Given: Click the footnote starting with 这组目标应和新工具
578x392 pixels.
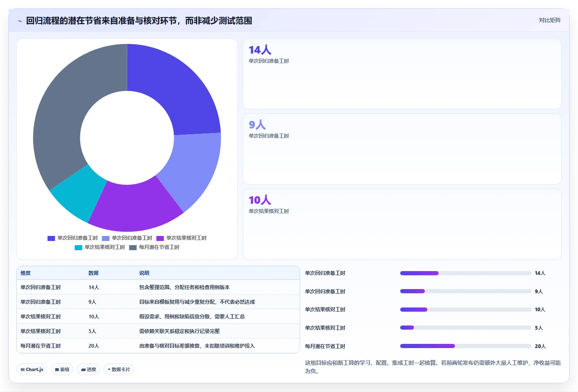Looking at the screenshot, I should click(433, 367).
